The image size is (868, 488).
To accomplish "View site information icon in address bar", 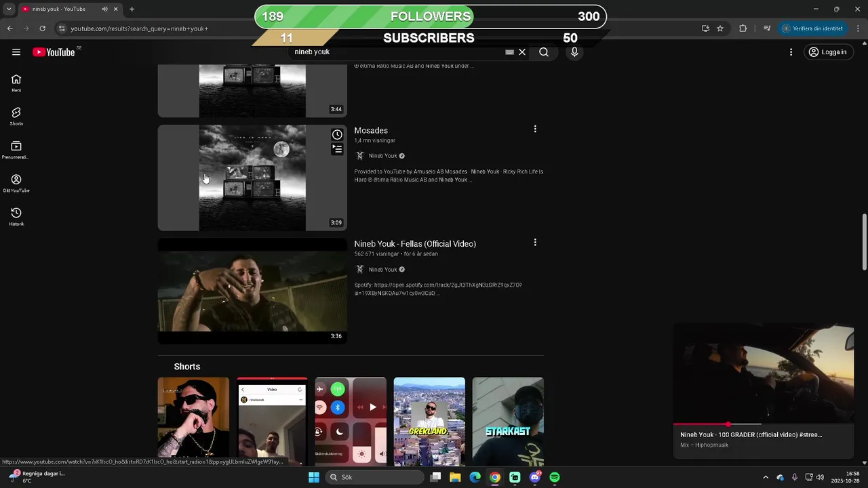I will 62,28.
